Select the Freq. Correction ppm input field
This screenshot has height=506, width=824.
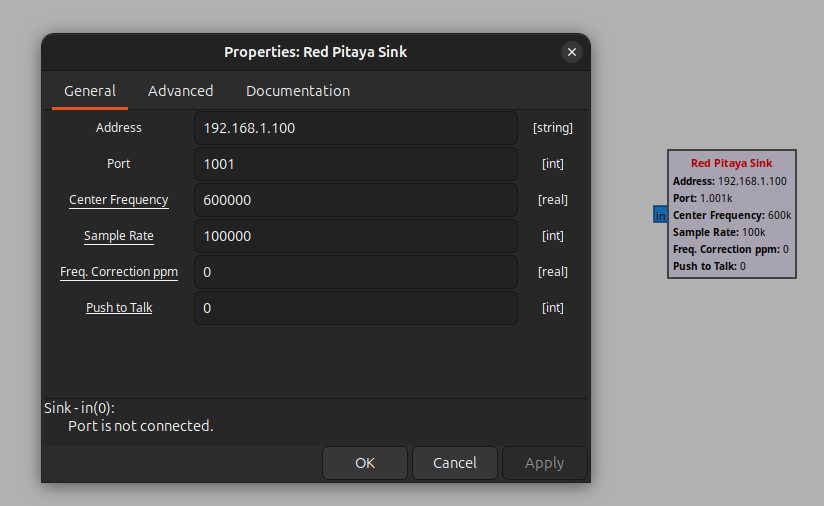[x=356, y=272]
